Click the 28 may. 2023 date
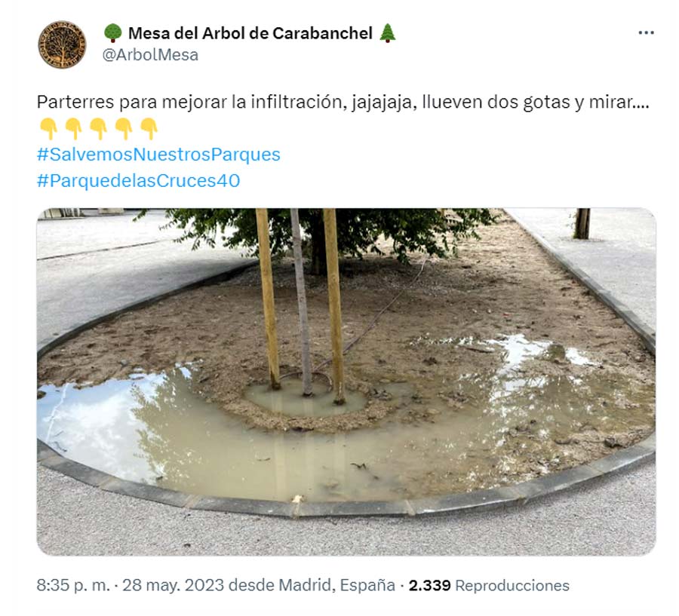The width and height of the screenshot is (679, 616). tap(174, 585)
